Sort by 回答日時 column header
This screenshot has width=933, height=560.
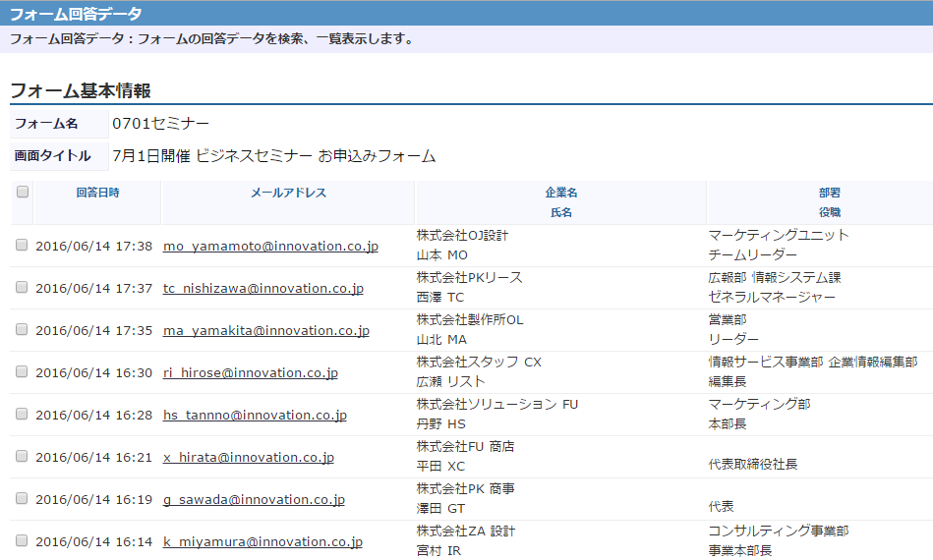tap(97, 193)
